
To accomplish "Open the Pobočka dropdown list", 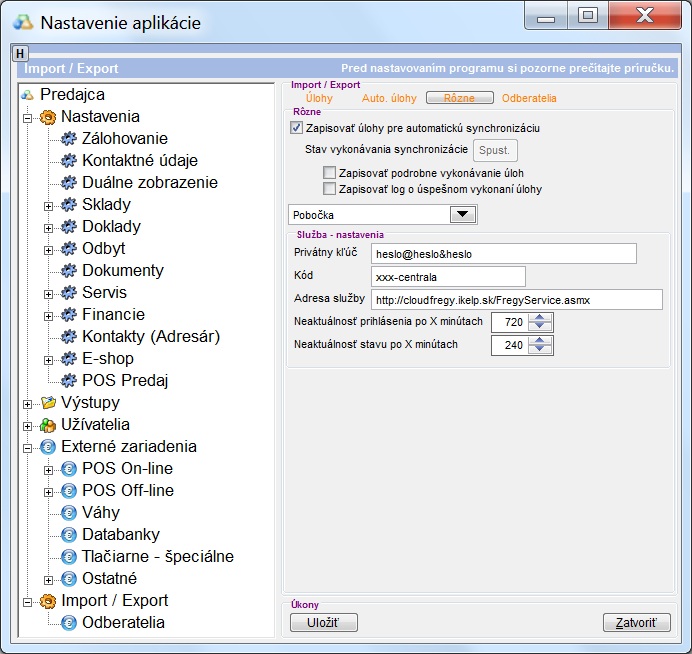I will [x=461, y=214].
